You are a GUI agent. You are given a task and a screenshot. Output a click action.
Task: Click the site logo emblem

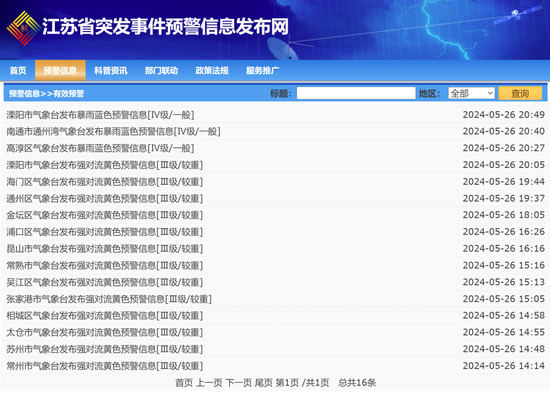click(23, 28)
